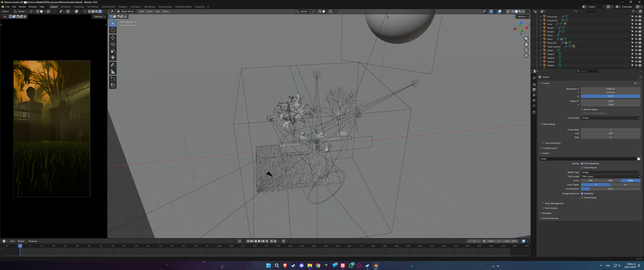Viewport: 644px width, 270px height.
Task: Select the Move tool in viewport toolbar
Action: [113, 37]
